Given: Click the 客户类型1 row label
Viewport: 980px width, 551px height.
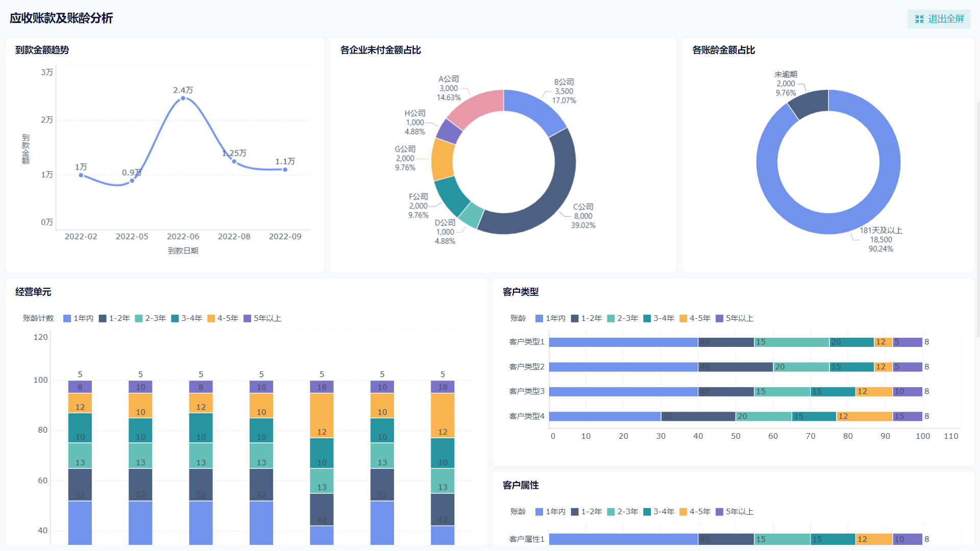Looking at the screenshot, I should [527, 342].
